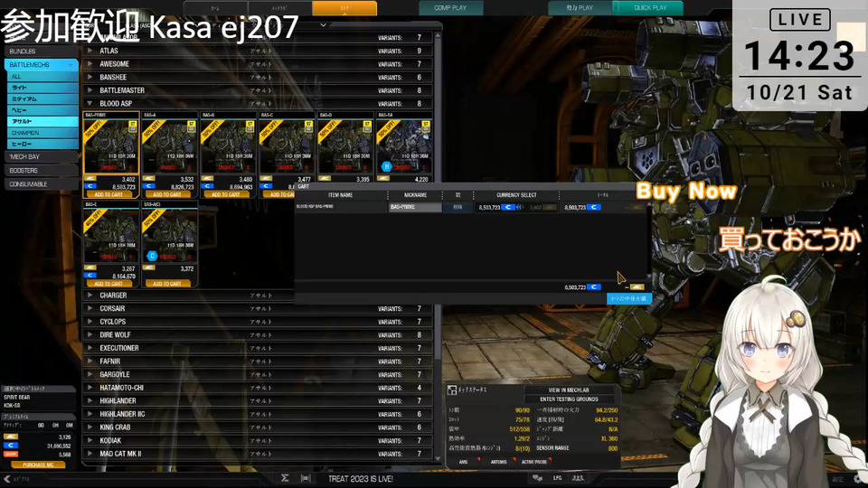Click the C-Bills balance icon in wallet panel
This screenshot has width=868, height=488.
pos(11,446)
